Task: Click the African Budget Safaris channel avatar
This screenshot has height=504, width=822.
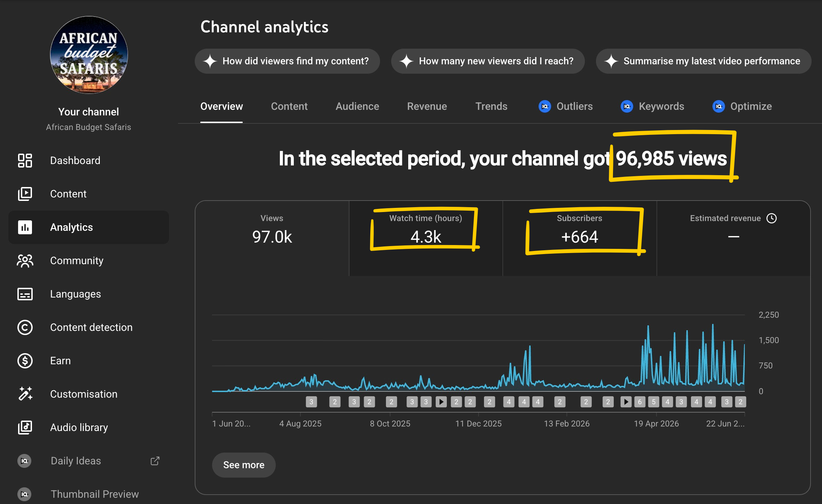Action: point(89,55)
